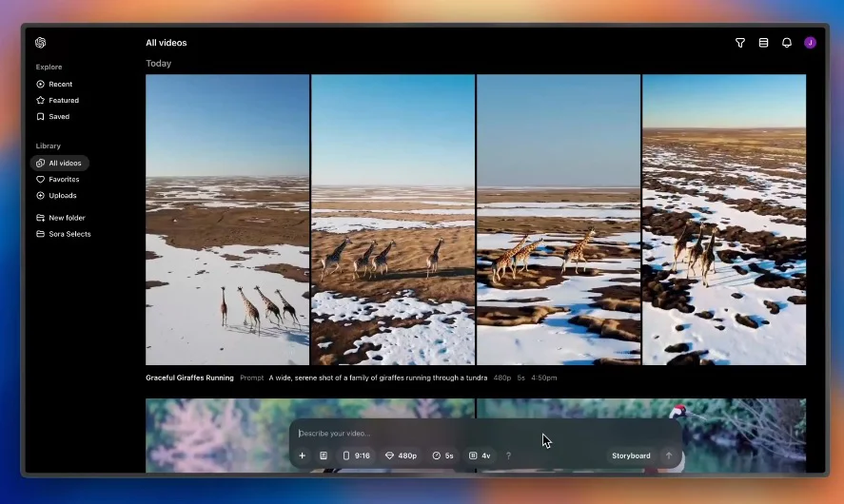This screenshot has width=844, height=504.
Task: Open Uploads in Library
Action: [56, 195]
